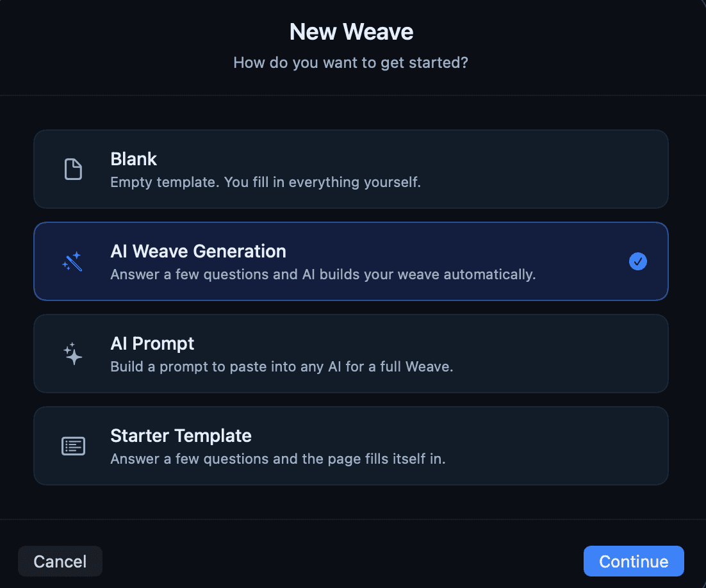Deselect the currently checked AI Weave Generation option
Image resolution: width=706 pixels, height=588 pixels.
click(351, 261)
